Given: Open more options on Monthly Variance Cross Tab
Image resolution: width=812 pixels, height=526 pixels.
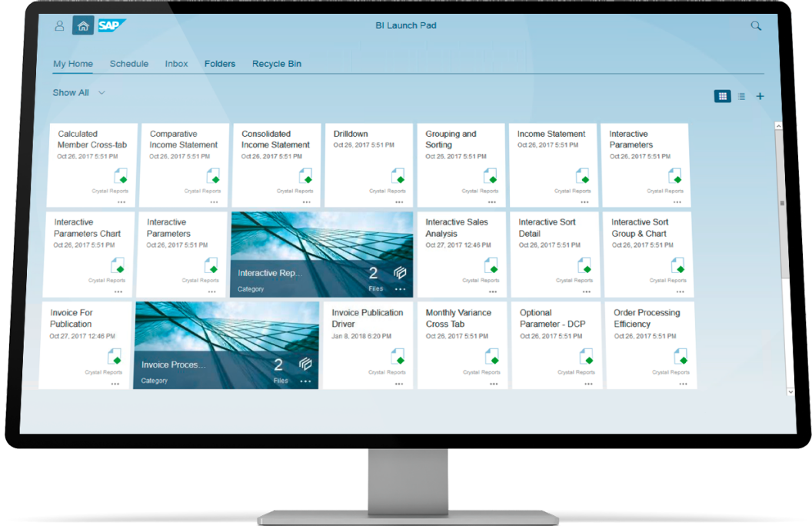Looking at the screenshot, I should pos(494,385).
